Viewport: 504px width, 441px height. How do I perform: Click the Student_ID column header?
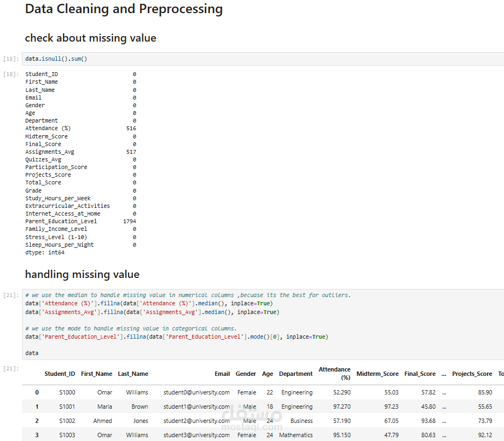tap(60, 374)
